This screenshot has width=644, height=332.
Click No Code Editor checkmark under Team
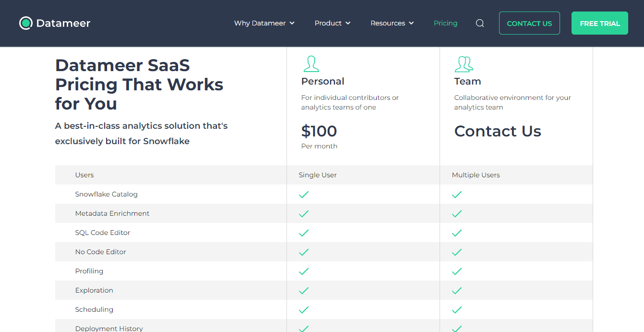[x=457, y=252]
